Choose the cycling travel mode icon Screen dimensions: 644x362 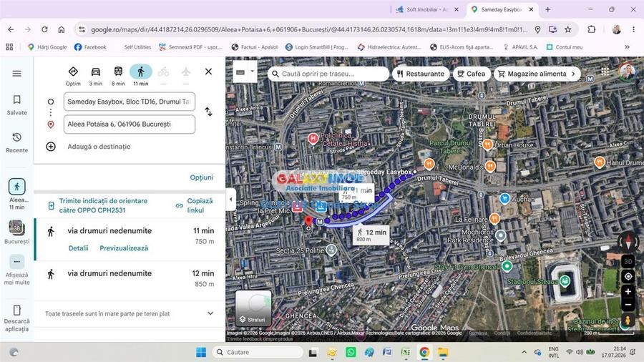tap(163, 72)
